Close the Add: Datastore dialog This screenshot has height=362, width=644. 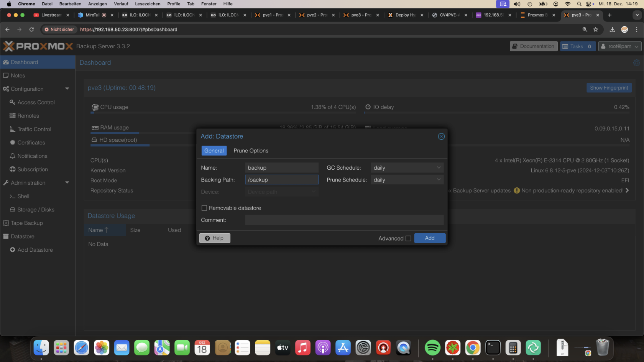coord(441,136)
